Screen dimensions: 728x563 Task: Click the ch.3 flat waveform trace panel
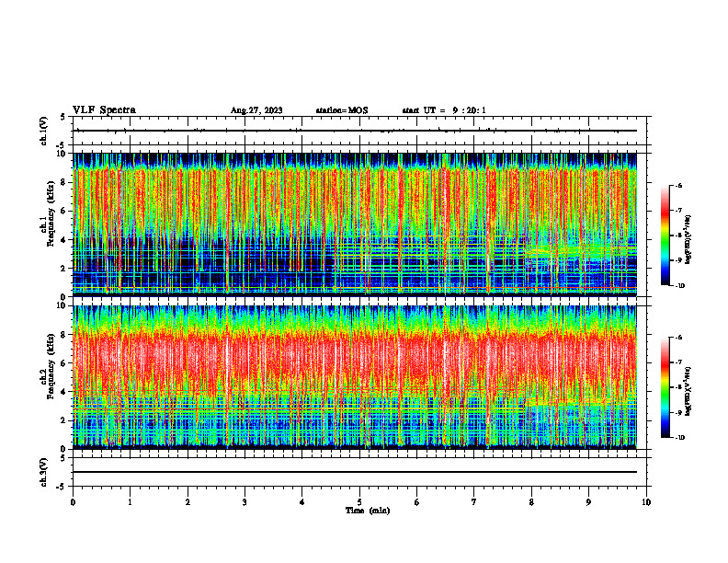[359, 472]
